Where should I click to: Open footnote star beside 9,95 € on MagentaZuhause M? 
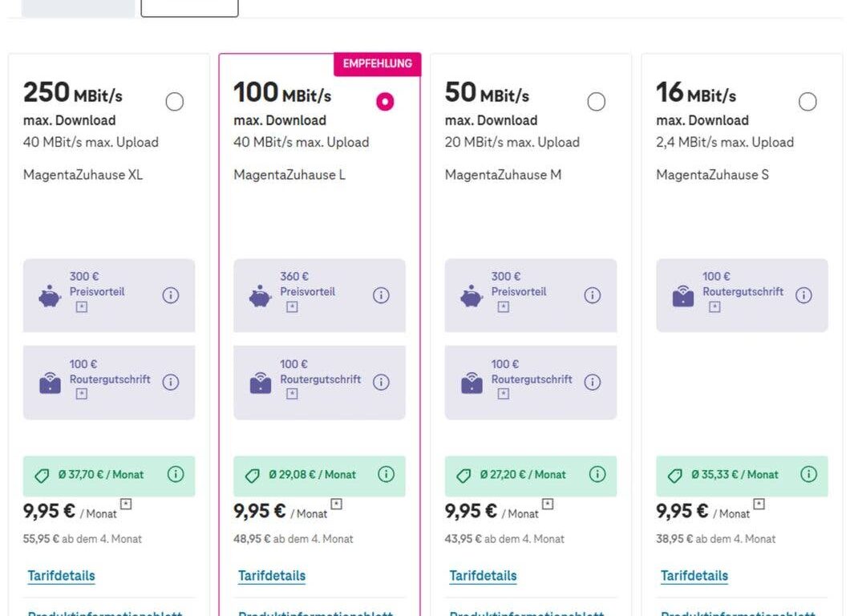tap(548, 504)
